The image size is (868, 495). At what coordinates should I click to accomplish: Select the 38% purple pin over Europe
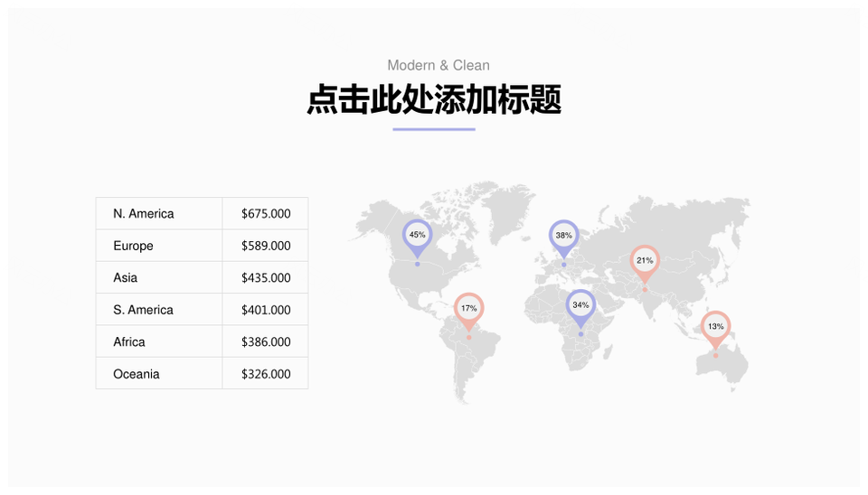pyautogui.click(x=563, y=235)
